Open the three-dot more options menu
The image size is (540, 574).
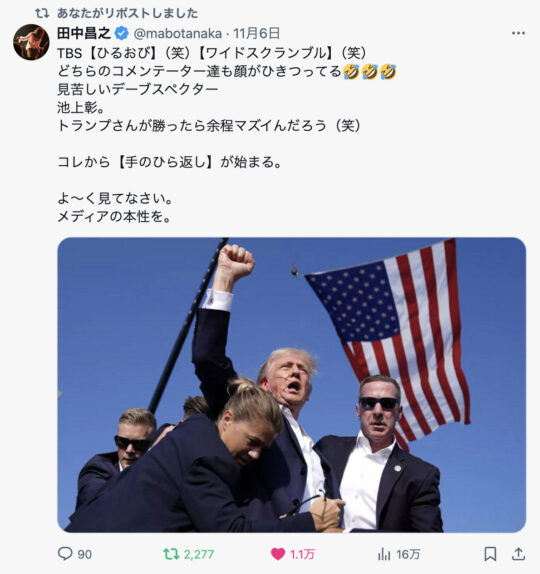pyautogui.click(x=518, y=33)
